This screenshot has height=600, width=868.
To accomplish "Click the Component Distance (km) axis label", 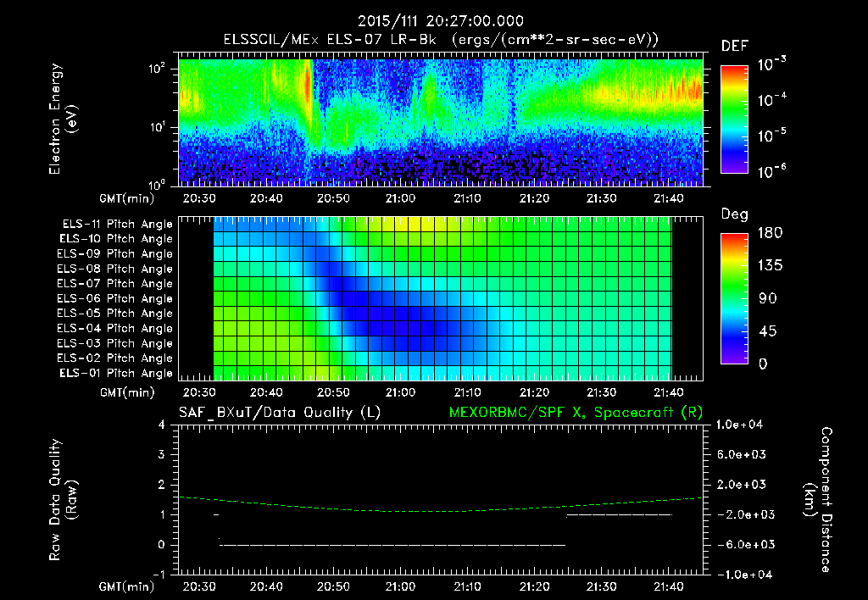I will click(818, 499).
